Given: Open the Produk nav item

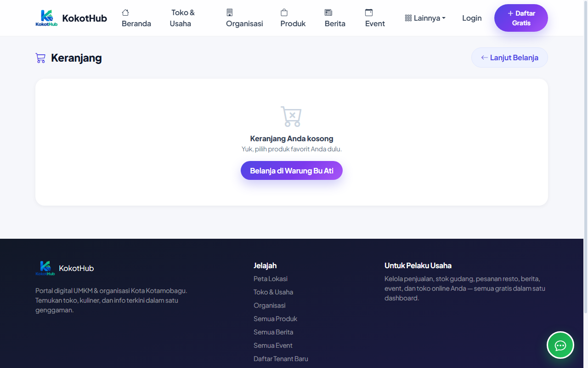Looking at the screenshot, I should click(x=293, y=18).
